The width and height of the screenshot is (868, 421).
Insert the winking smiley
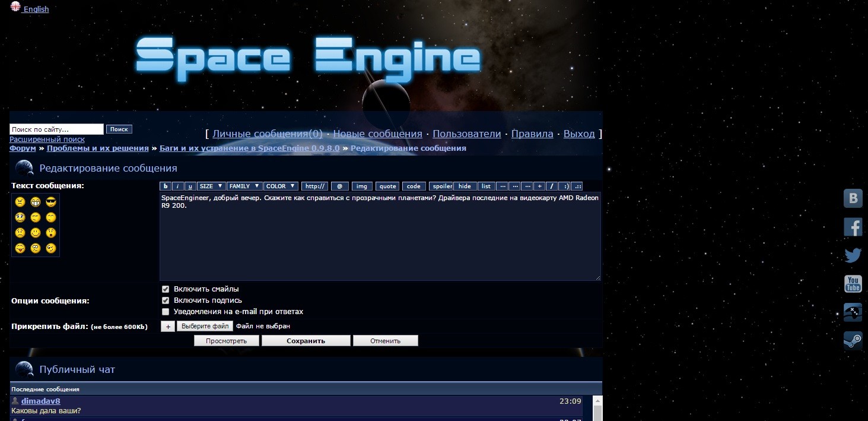pyautogui.click(x=51, y=248)
